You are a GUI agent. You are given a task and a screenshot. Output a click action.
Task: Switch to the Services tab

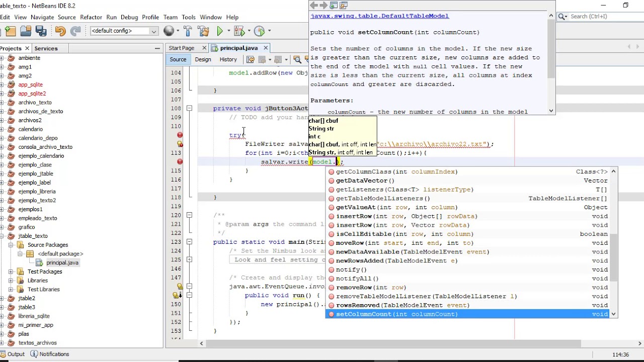46,48
